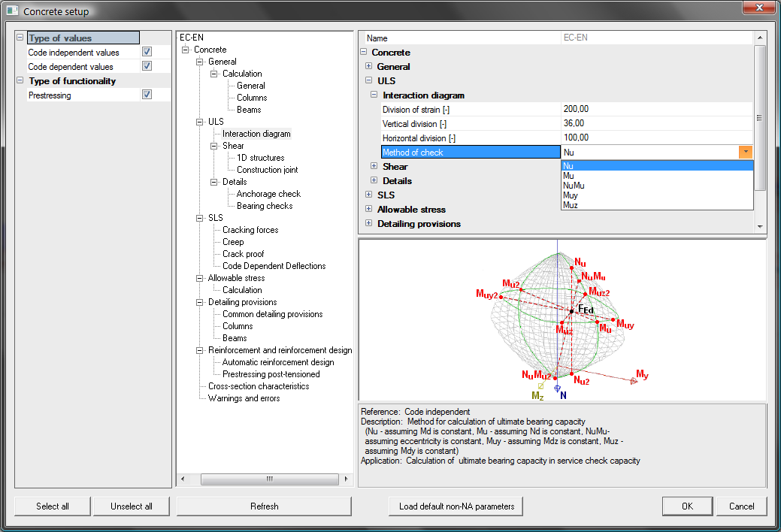Collapse the SLS node in tree
781x532 pixels.
pyautogui.click(x=200, y=218)
